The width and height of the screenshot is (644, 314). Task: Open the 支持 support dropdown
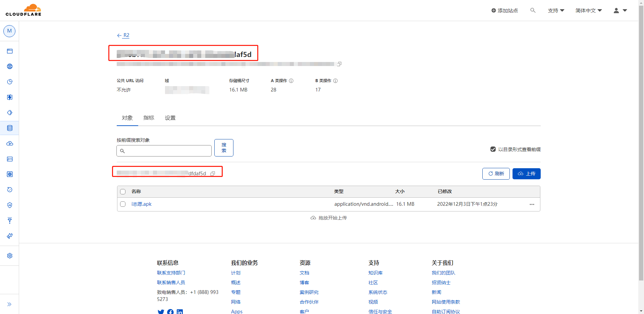pos(556,10)
